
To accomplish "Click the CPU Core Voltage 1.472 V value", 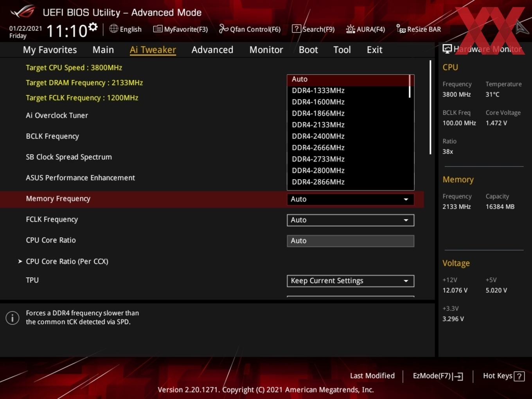I will coord(496,123).
